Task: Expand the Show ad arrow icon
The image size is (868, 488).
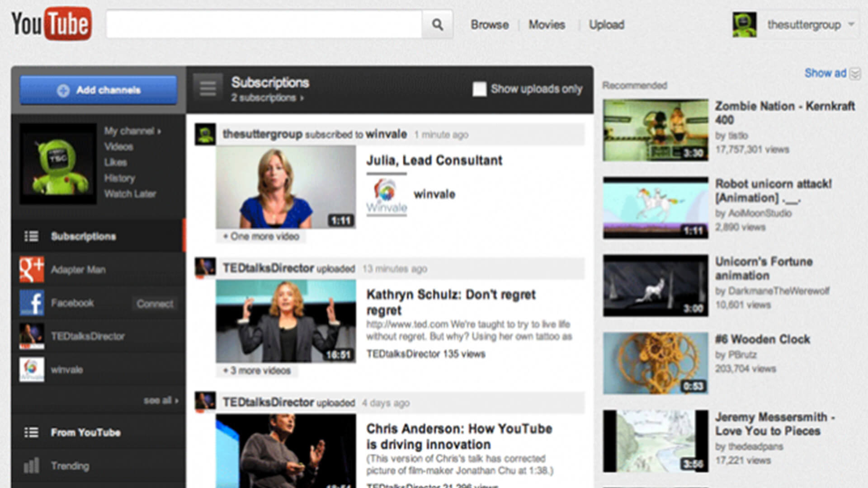Action: point(855,74)
